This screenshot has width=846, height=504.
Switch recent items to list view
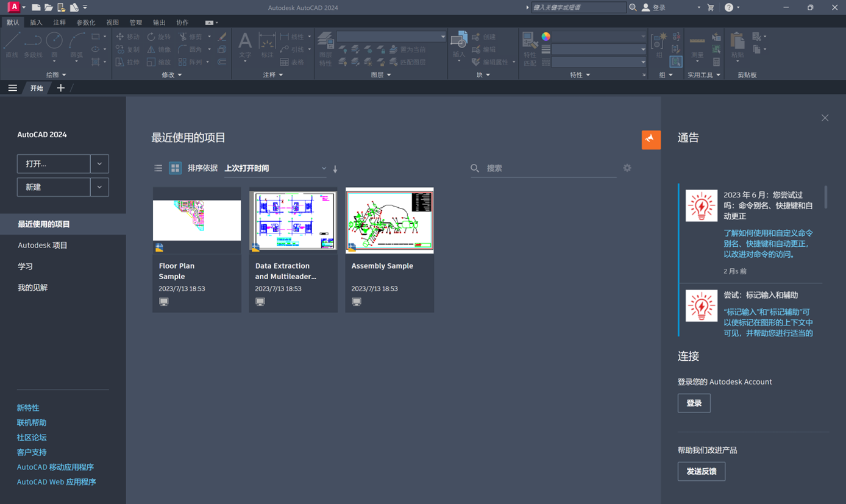pos(158,168)
